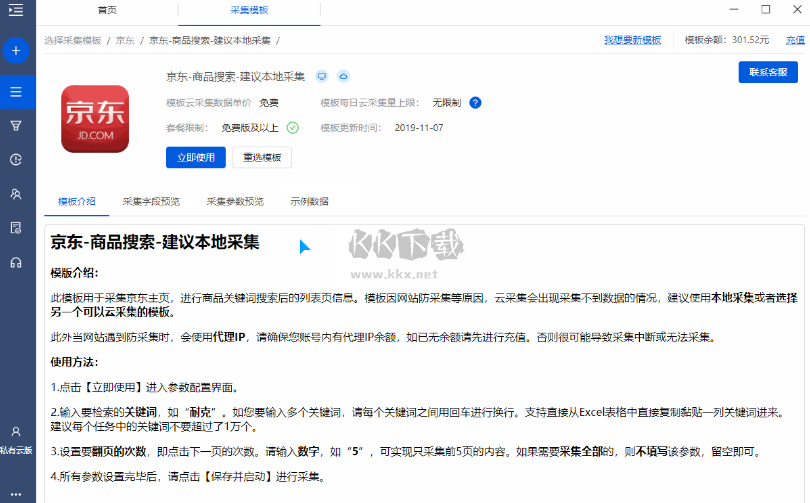The height and width of the screenshot is (503, 810).
Task: Select the 示例数据 tab
Action: (309, 201)
